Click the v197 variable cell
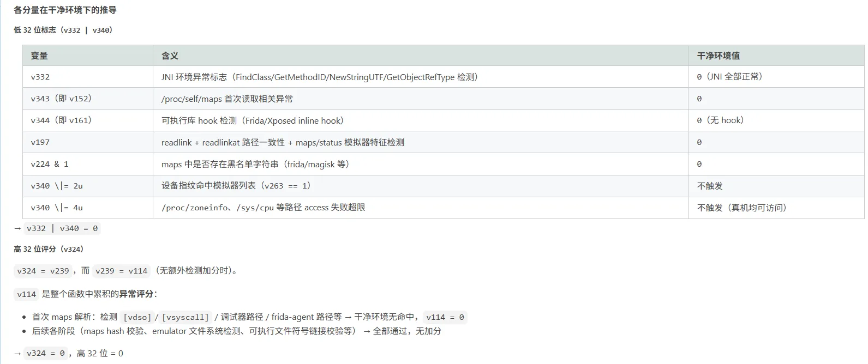The width and height of the screenshot is (868, 364). [40, 142]
